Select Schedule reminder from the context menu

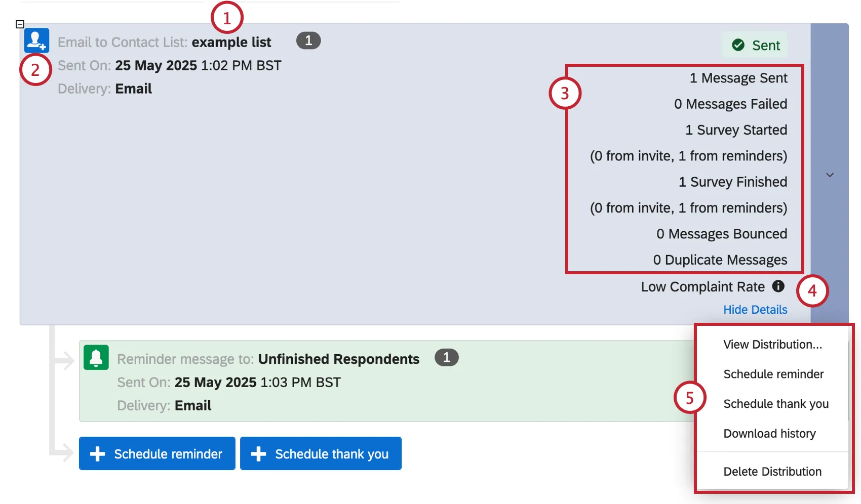tap(773, 374)
